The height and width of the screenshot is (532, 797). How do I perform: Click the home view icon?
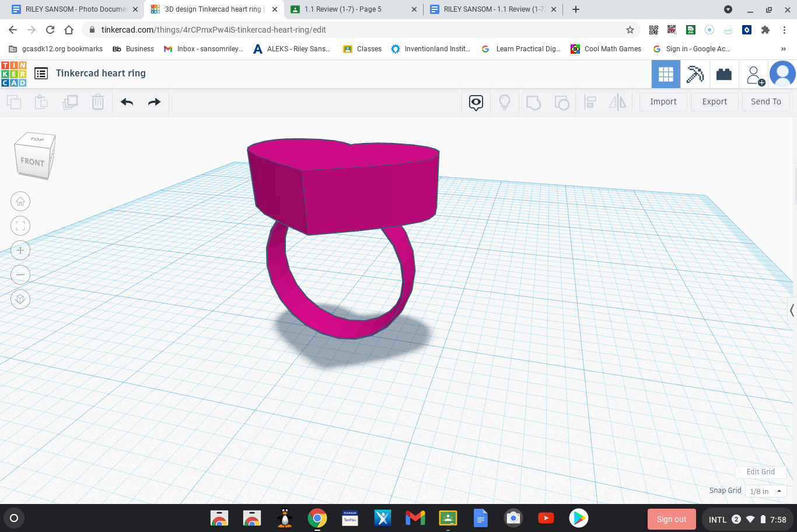point(20,201)
